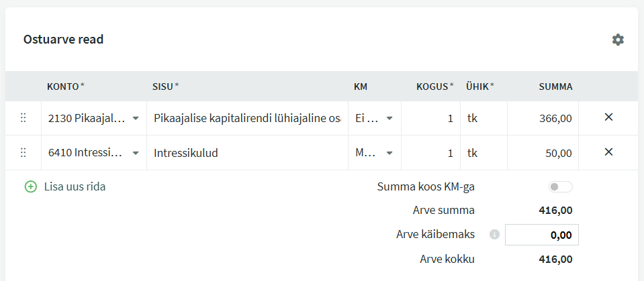Click the 366,00 amount cell
The image size is (644, 281).
click(543, 118)
